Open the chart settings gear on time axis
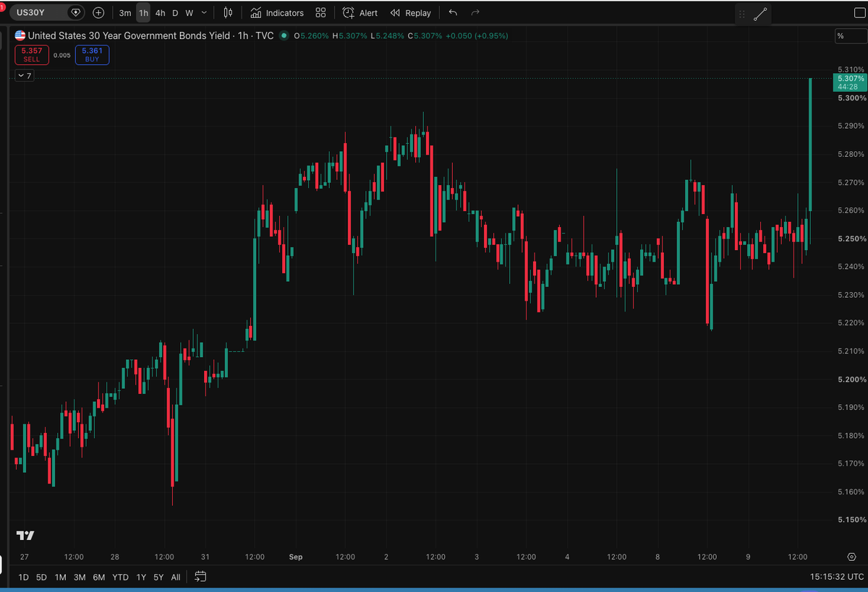This screenshot has width=868, height=592. pyautogui.click(x=851, y=557)
